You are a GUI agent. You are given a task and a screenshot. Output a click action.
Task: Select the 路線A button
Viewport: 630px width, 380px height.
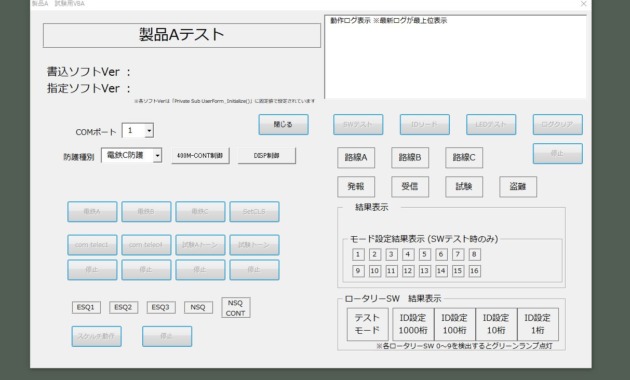pyautogui.click(x=356, y=157)
